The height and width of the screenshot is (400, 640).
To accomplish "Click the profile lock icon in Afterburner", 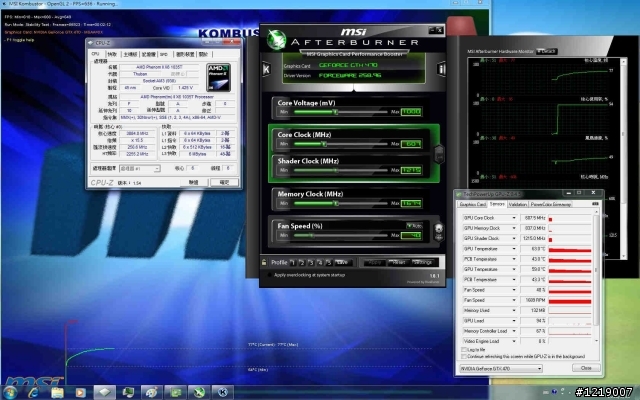I will 264,262.
